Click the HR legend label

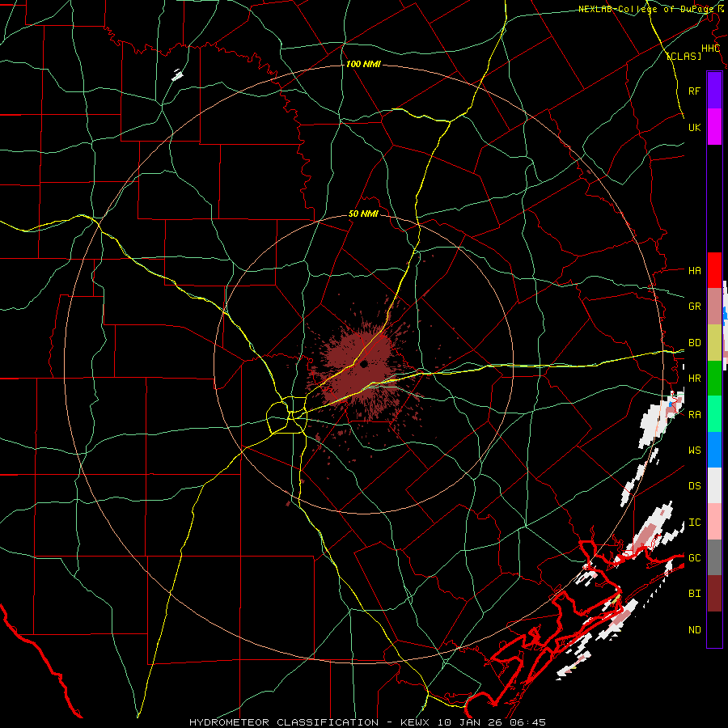click(x=694, y=379)
